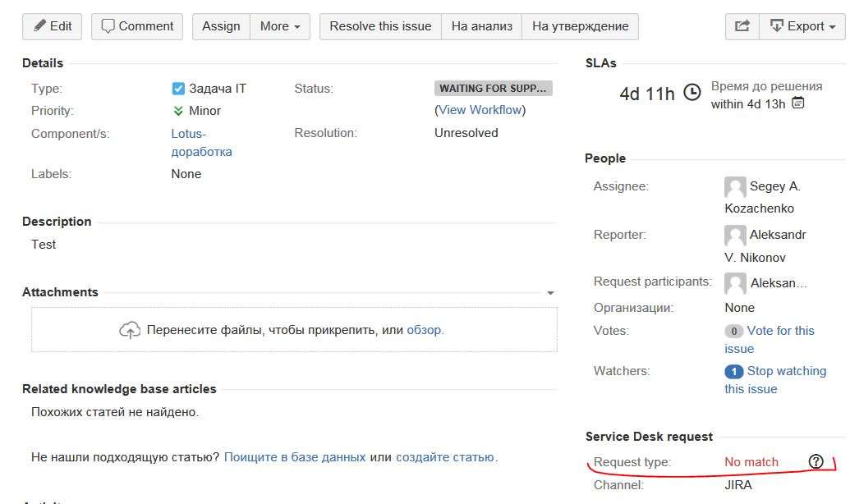Click the share issue icon

pos(742,26)
